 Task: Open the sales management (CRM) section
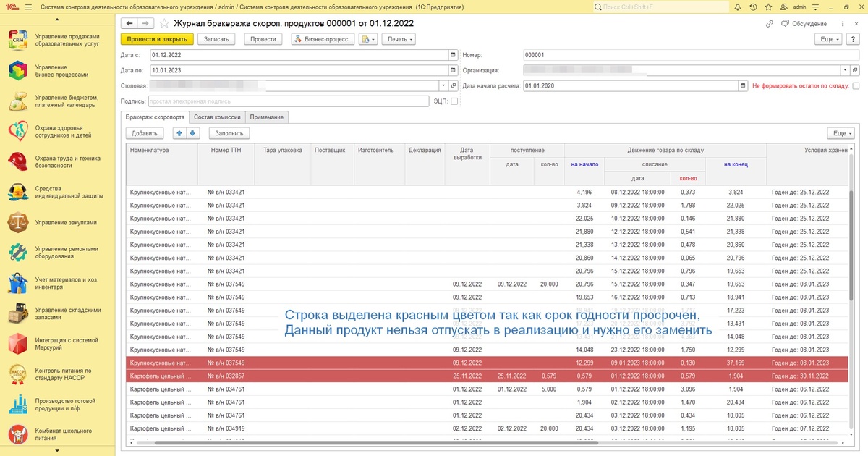point(57,41)
